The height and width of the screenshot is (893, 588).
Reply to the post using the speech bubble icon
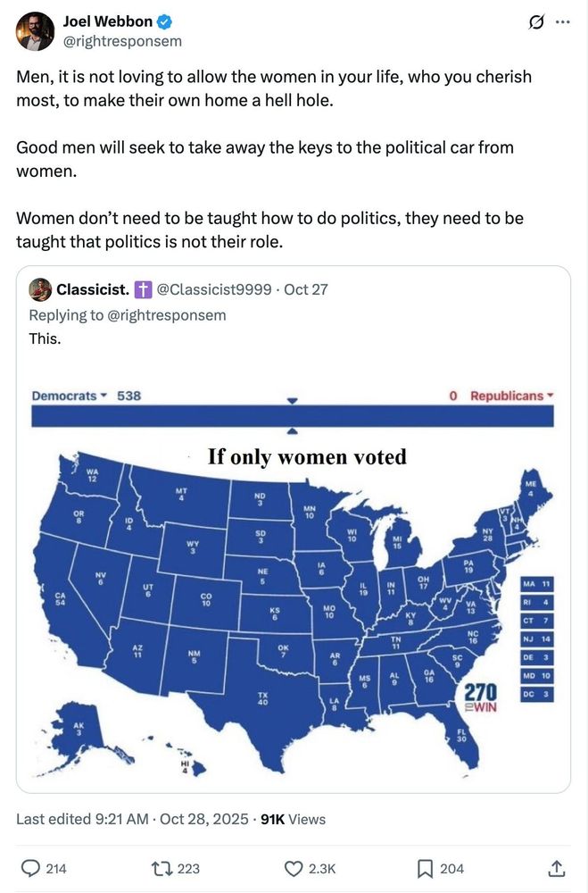[x=30, y=867]
